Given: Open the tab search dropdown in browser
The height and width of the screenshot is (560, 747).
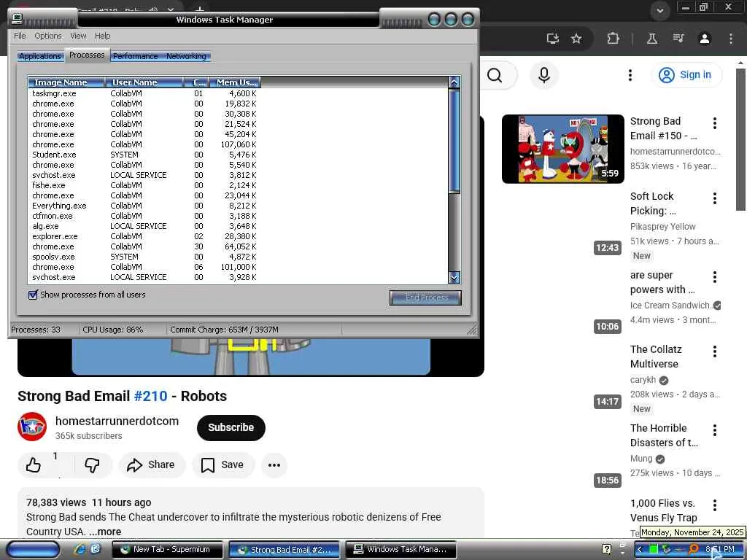Looking at the screenshot, I should 659,10.
